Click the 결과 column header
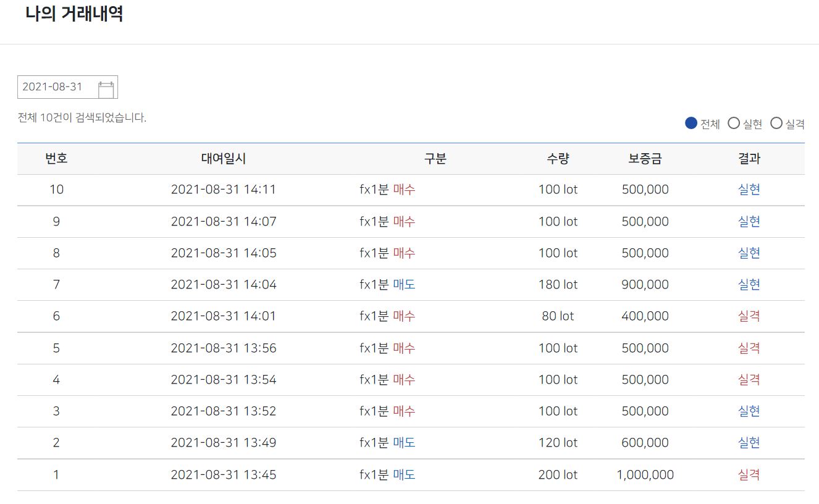Image resolution: width=819 pixels, height=504 pixels. 749,159
